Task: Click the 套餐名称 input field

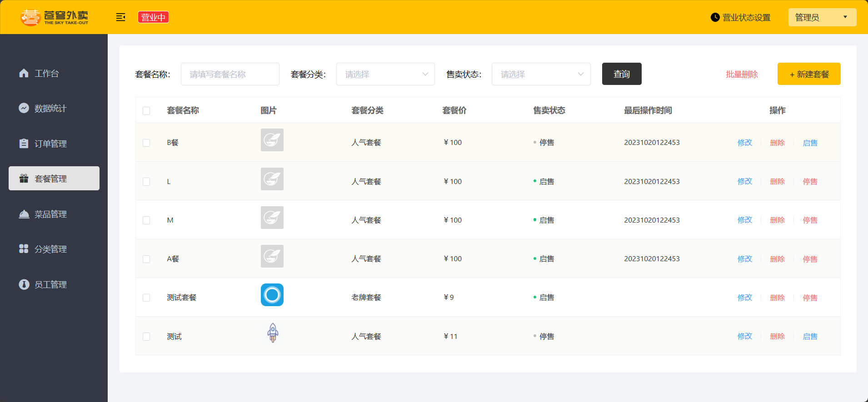Action: point(230,74)
